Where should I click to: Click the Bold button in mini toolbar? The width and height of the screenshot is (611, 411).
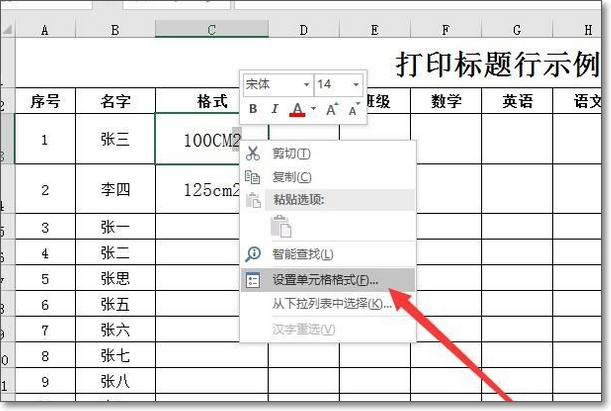253,109
